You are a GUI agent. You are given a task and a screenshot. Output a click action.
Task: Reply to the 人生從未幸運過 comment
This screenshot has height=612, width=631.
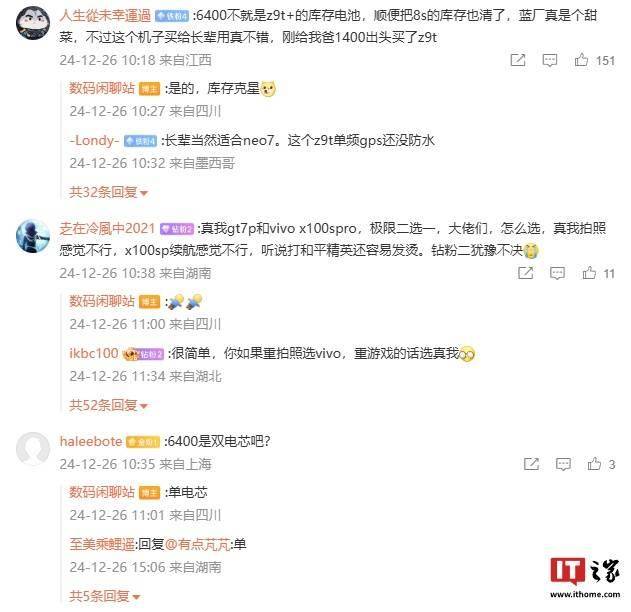click(x=549, y=60)
